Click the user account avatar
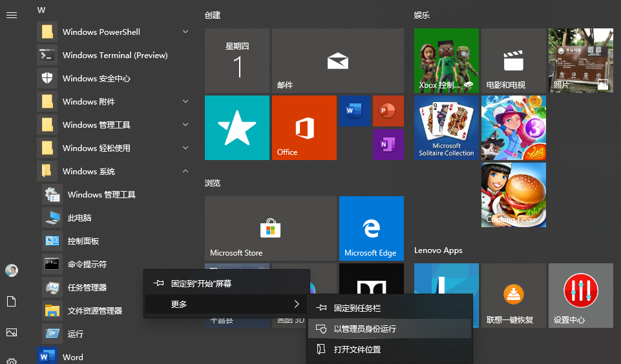This screenshot has width=621, height=364. [x=12, y=270]
